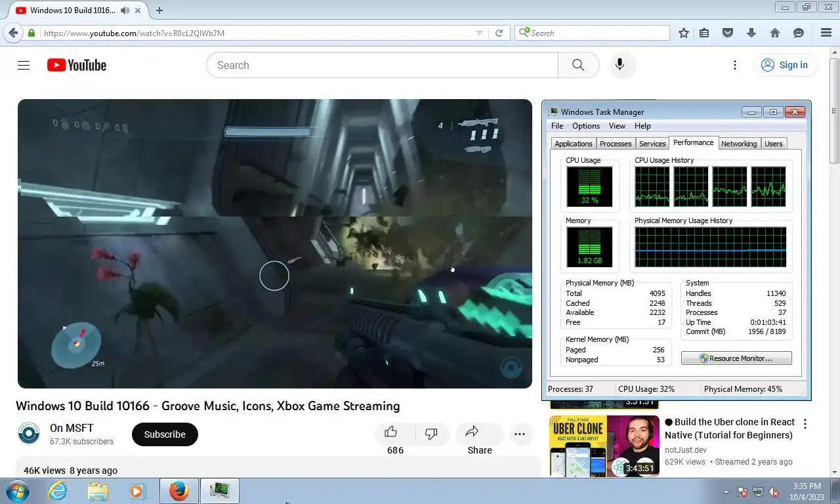Switch to the Processes tab
Screen dimensions: 840x504
coord(616,144)
